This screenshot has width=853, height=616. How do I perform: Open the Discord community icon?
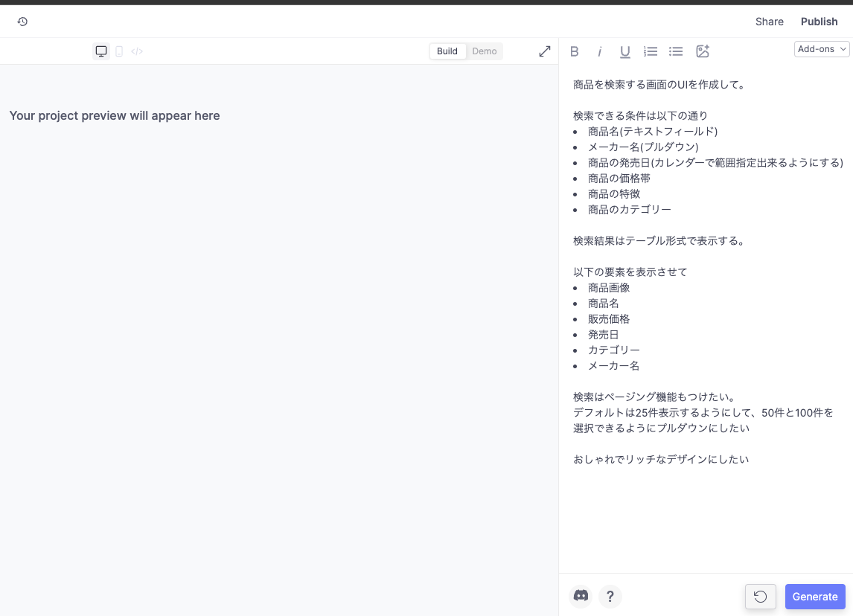(581, 596)
